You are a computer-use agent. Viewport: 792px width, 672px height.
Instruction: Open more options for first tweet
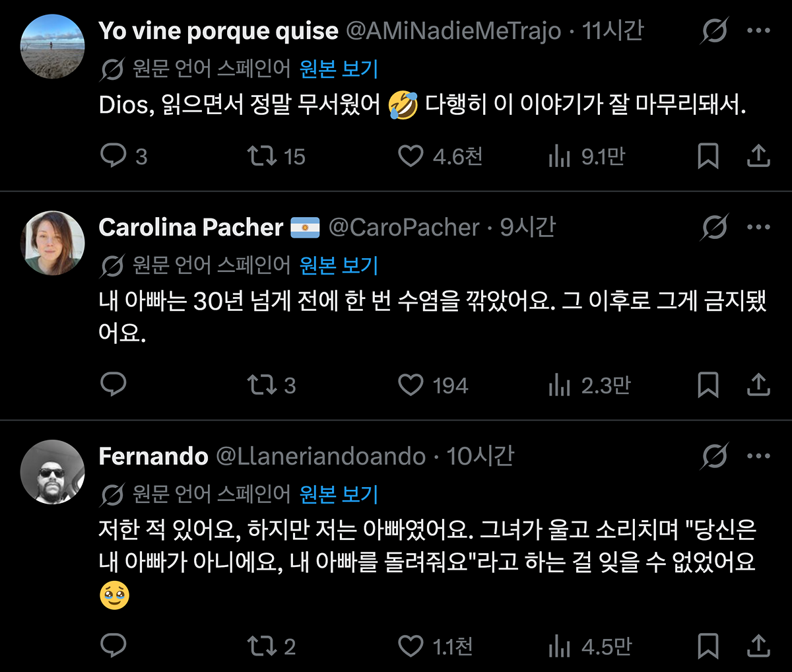758,30
